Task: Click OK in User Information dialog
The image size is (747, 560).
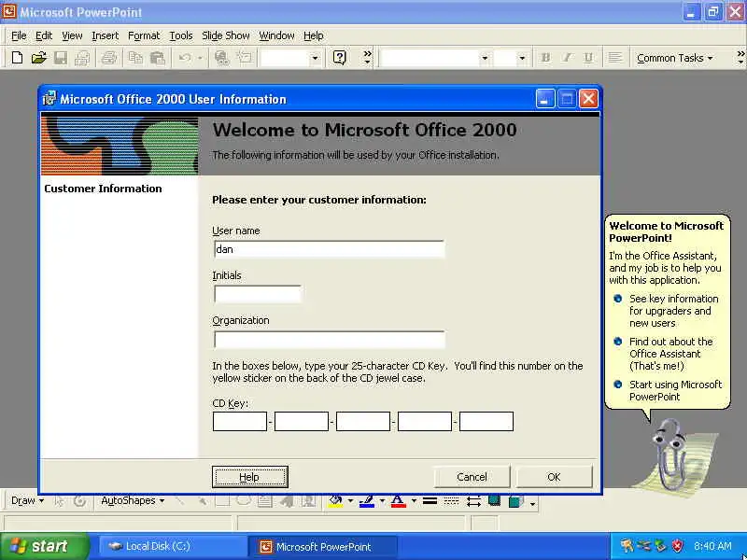Action: [x=554, y=477]
